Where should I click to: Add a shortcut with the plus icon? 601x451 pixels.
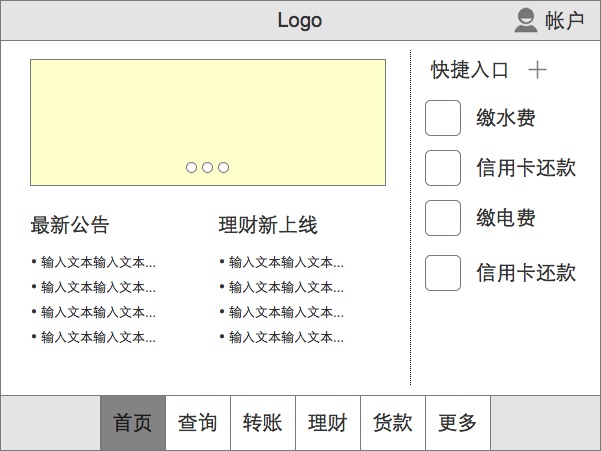click(x=537, y=70)
